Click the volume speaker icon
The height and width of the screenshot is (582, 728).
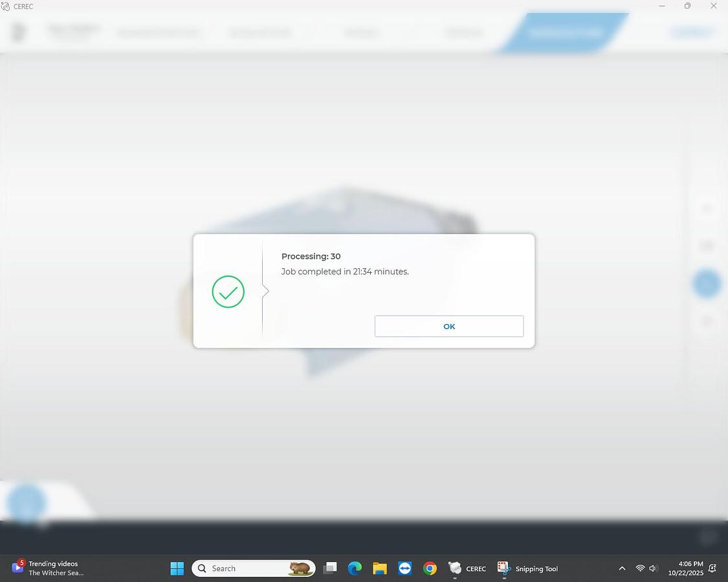[653, 568]
